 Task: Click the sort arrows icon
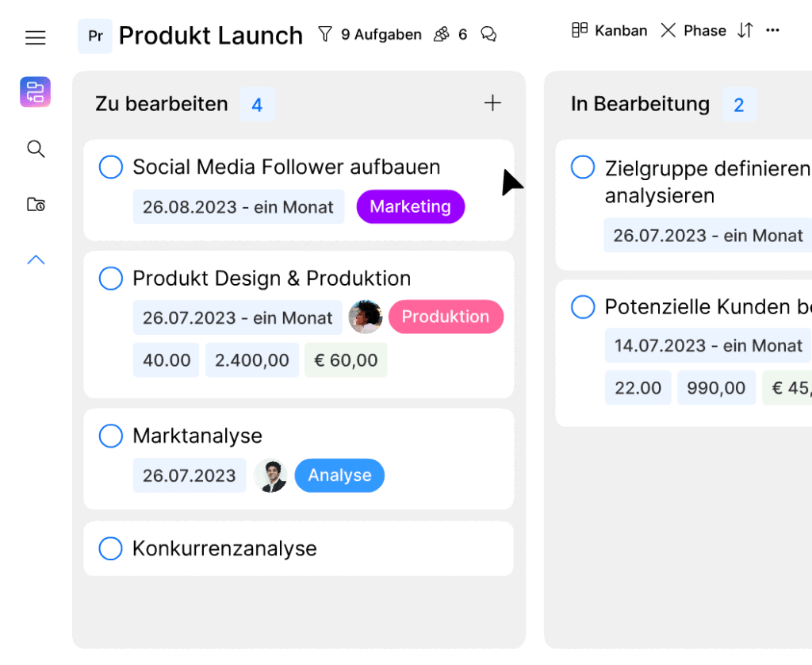coord(745,30)
